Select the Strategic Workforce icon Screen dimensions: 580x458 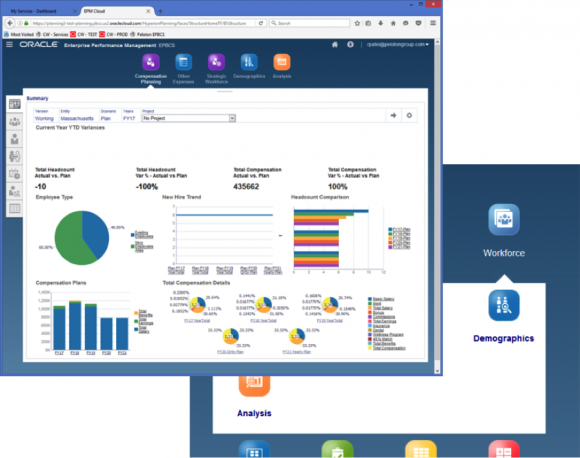coord(216,62)
